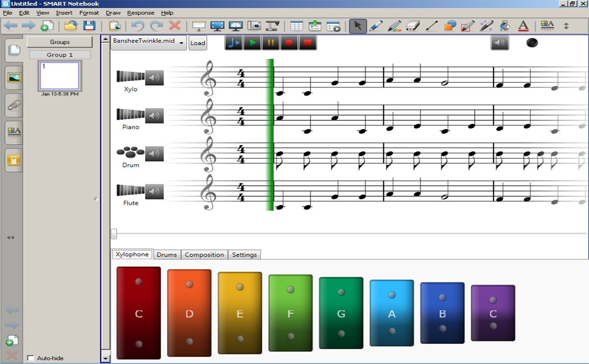The height and width of the screenshot is (364, 589).
Task: Open the document camera tool
Action: click(272, 26)
